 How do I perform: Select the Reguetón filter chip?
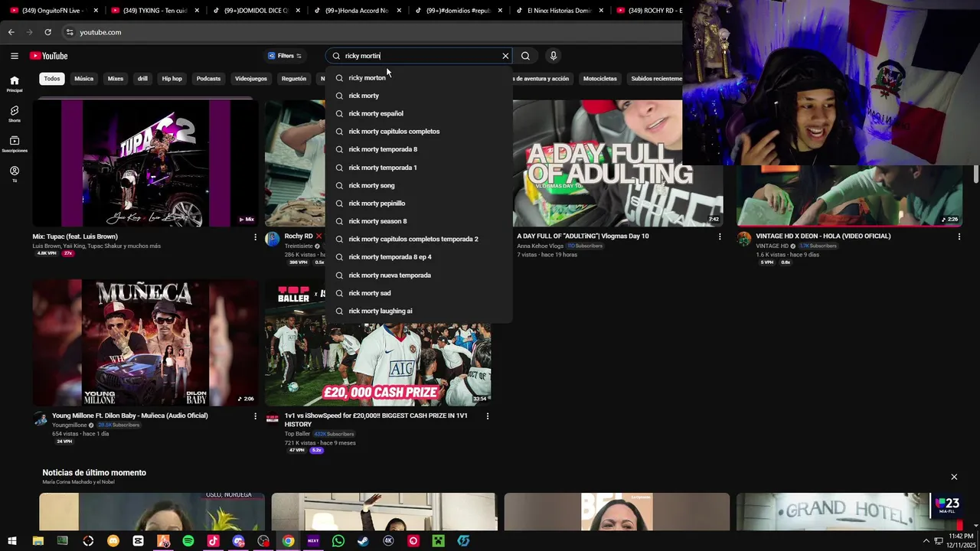294,78
